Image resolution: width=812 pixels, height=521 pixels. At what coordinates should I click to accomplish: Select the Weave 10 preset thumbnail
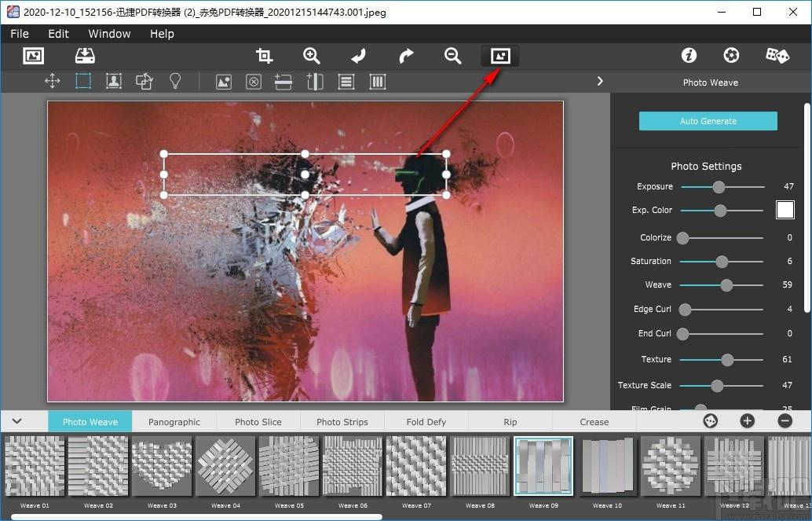(x=608, y=467)
